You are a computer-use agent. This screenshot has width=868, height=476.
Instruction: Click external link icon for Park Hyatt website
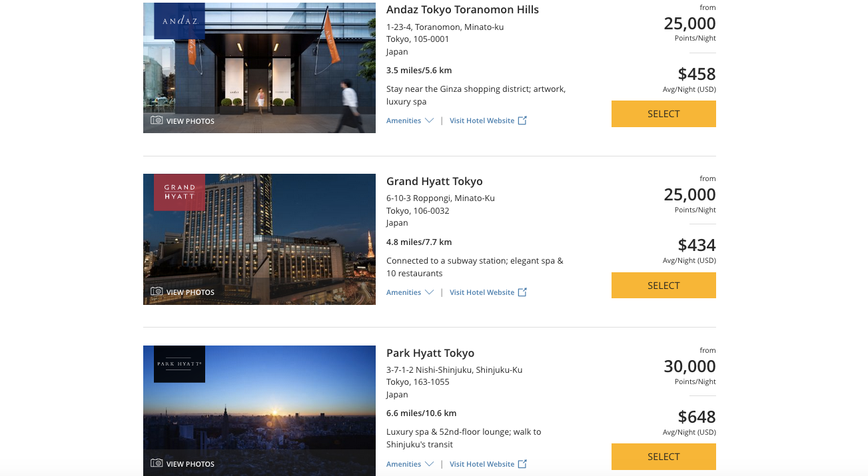[x=522, y=464]
